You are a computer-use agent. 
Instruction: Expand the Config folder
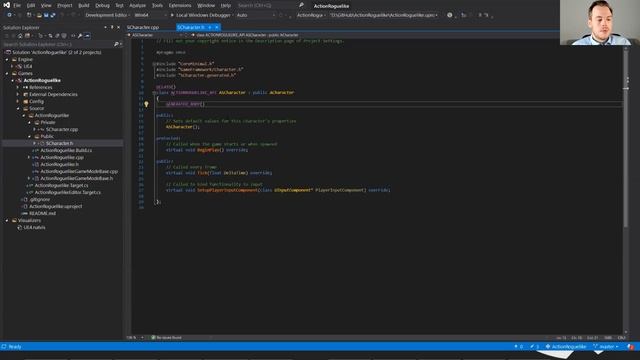point(18,101)
